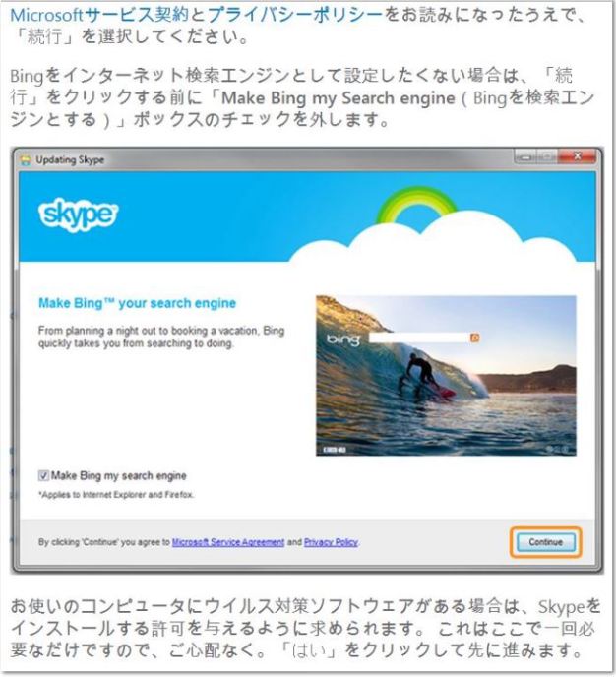Image resolution: width=616 pixels, height=677 pixels.
Task: Click the Skype logo in the banner
Action: click(78, 215)
